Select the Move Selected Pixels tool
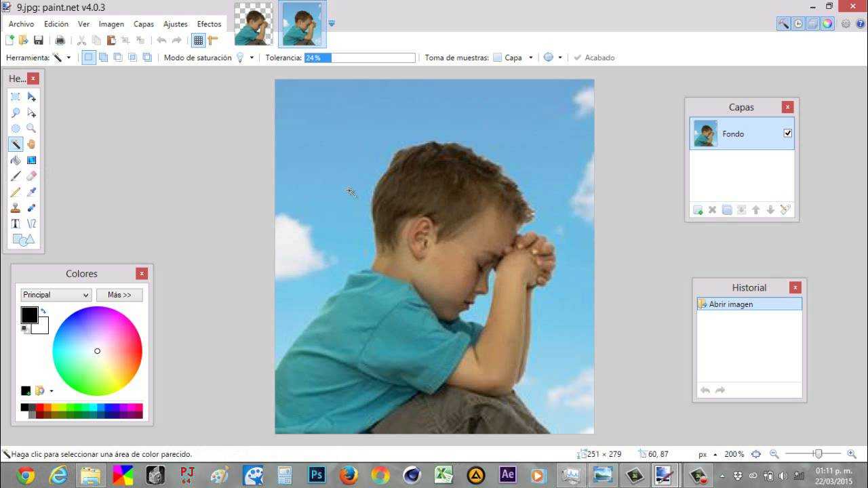868x488 pixels. tap(31, 97)
